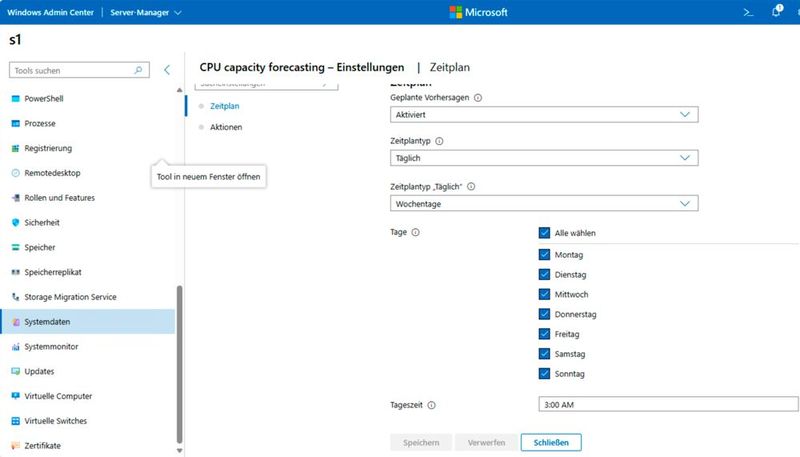Click the Speichern button
The width and height of the screenshot is (800, 457).
click(x=421, y=443)
